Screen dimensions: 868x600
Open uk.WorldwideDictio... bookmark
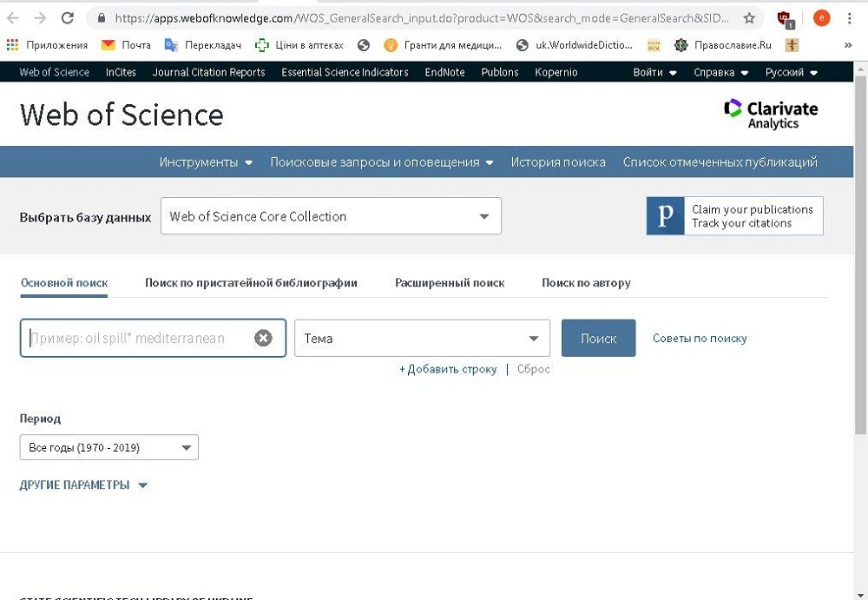pyautogui.click(x=574, y=45)
